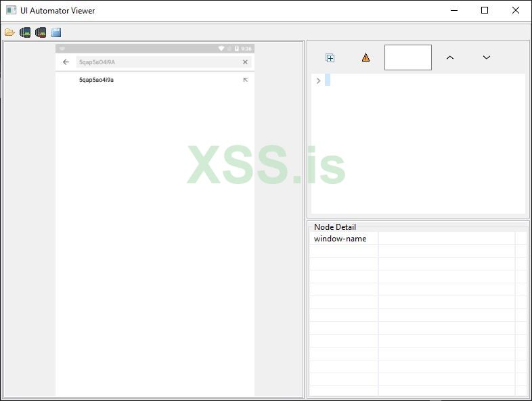The image size is (532, 401).
Task: Click the phone status bar wifi icon
Action: pyautogui.click(x=221, y=49)
